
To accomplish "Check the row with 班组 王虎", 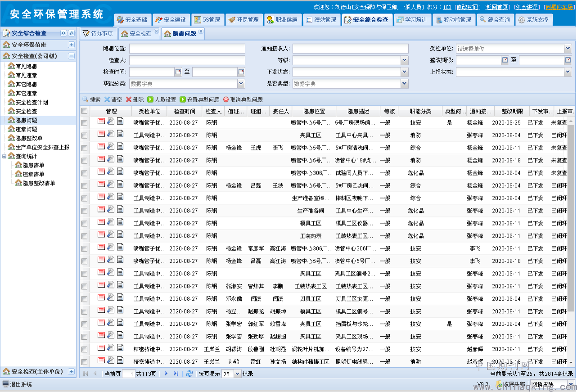I will 84,148.
